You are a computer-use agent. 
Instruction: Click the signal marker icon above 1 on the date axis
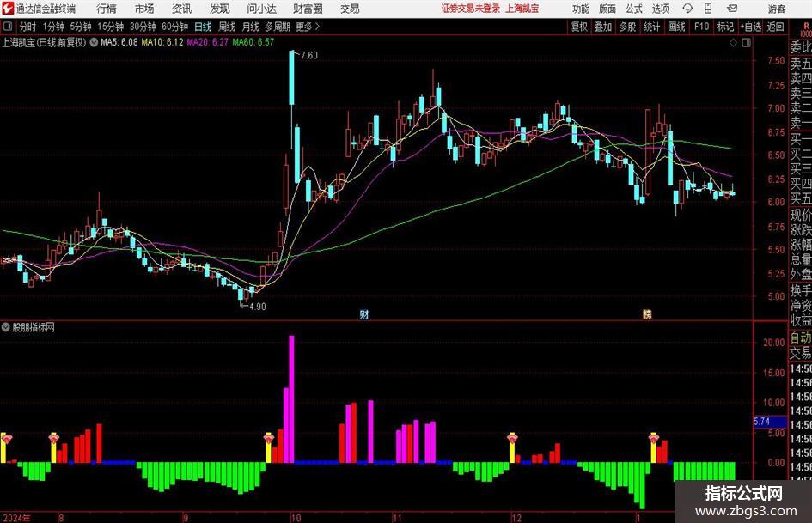click(654, 439)
